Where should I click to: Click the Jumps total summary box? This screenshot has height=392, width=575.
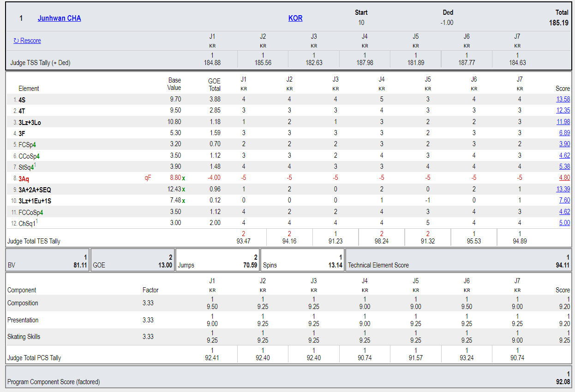click(x=217, y=260)
